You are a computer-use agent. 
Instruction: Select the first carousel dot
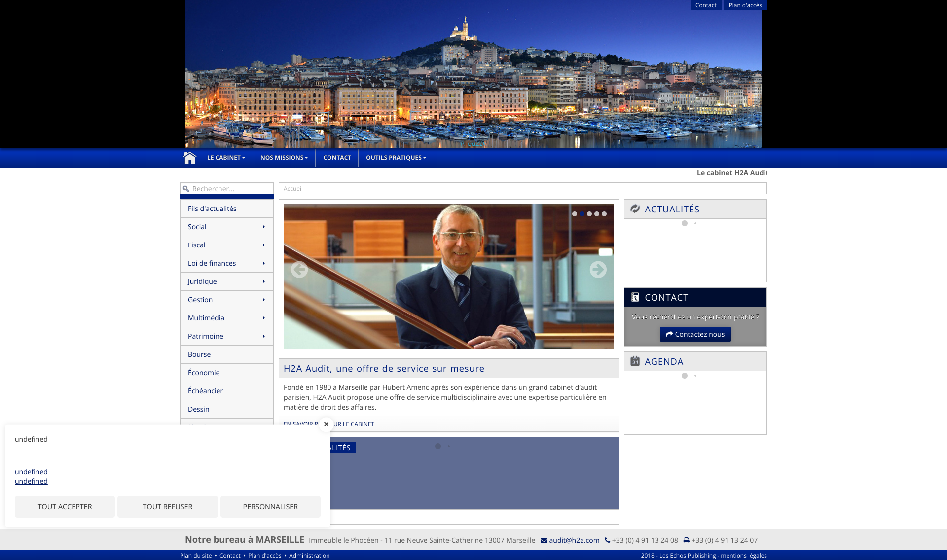point(575,214)
